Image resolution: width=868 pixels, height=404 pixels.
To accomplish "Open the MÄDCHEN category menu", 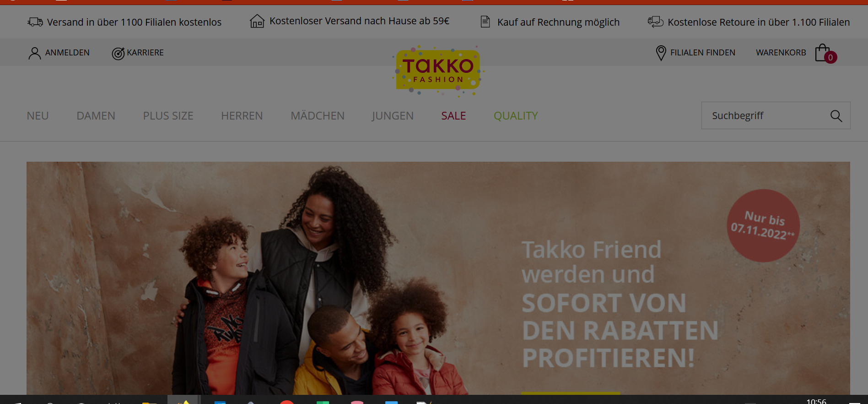I will point(318,115).
